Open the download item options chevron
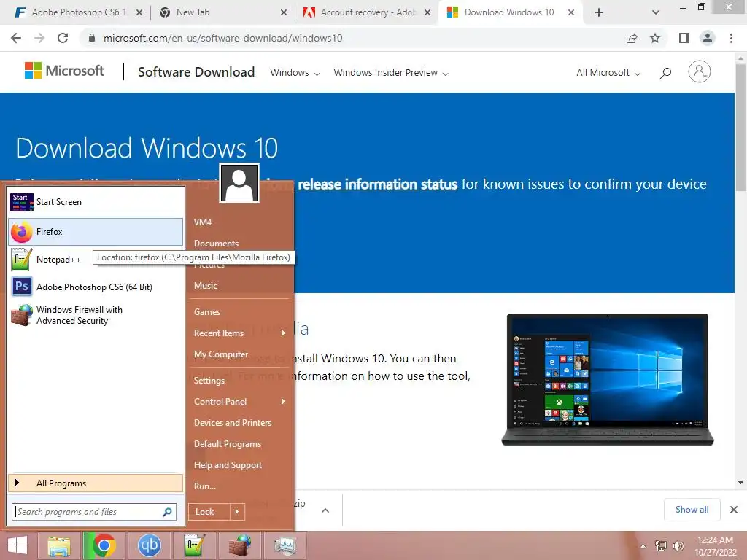The width and height of the screenshot is (747, 560). tap(325, 510)
